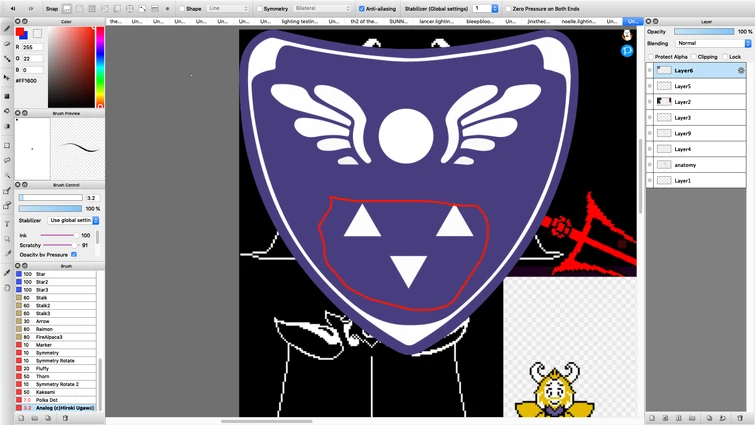The width and height of the screenshot is (755, 425).
Task: Switch to the 'bleepbloo...' tab
Action: tap(480, 21)
